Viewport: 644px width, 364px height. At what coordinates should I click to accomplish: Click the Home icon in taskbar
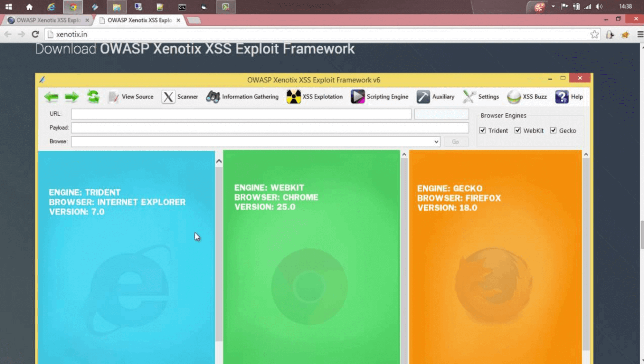[x=29, y=7]
